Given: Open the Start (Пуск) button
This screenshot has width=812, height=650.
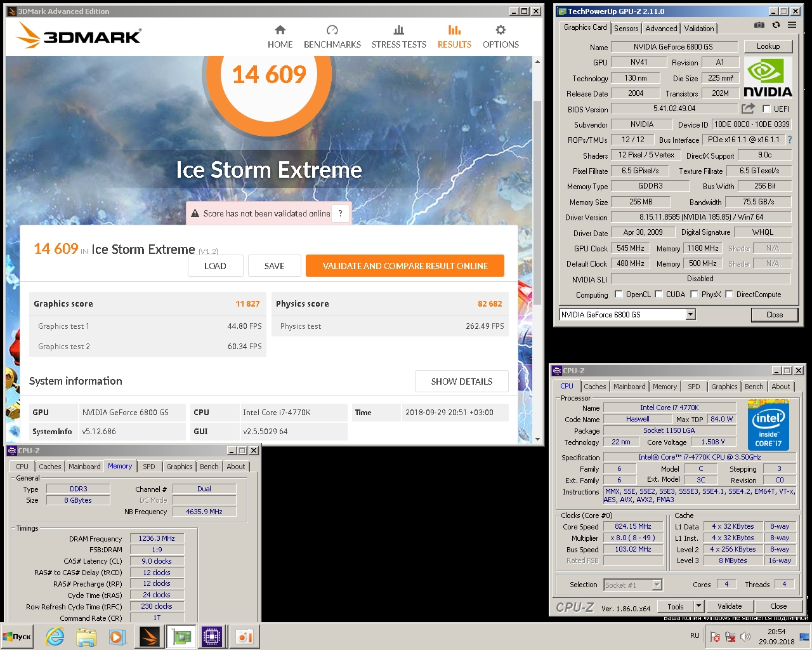Looking at the screenshot, I should (x=17, y=637).
